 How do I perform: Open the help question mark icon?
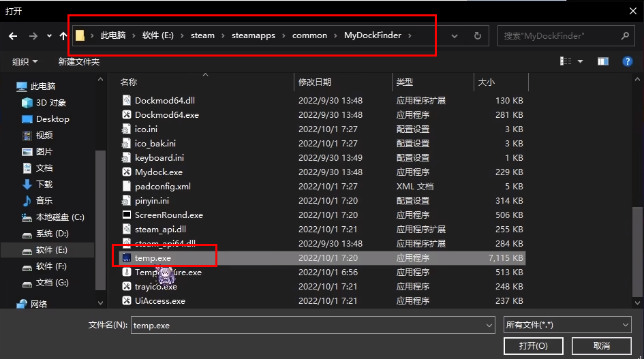pyautogui.click(x=628, y=61)
